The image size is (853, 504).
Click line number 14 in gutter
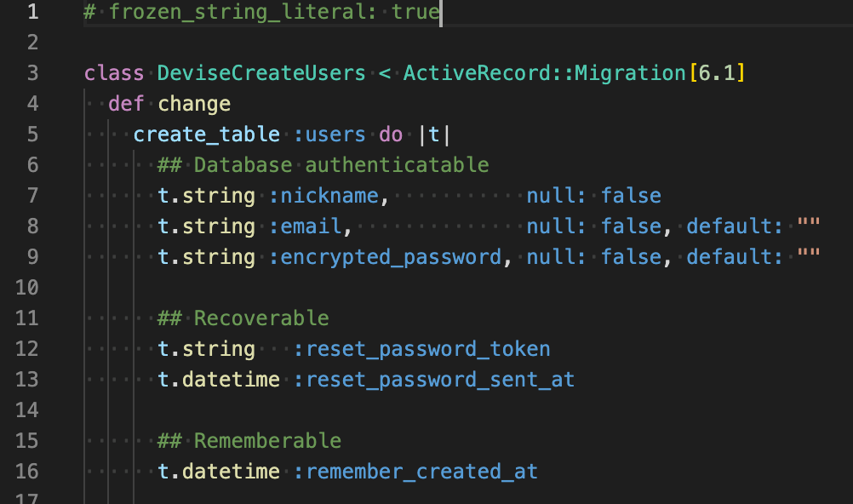pos(27,409)
